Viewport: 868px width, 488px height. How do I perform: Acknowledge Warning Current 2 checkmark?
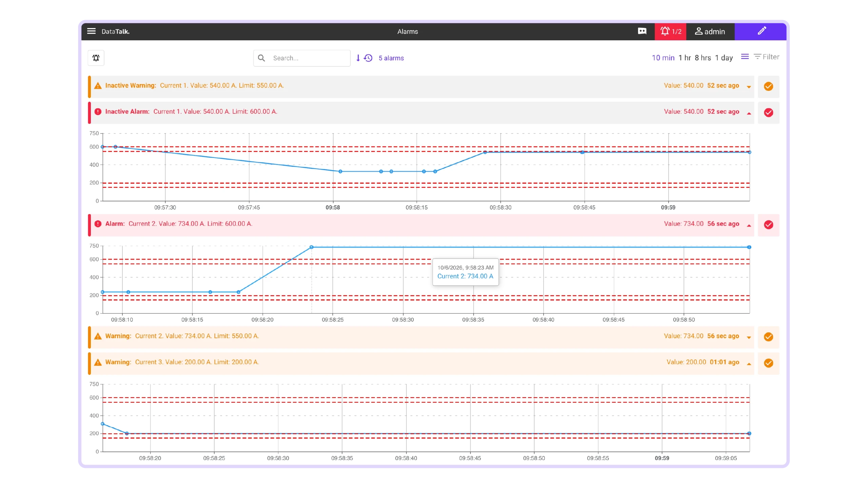point(769,337)
